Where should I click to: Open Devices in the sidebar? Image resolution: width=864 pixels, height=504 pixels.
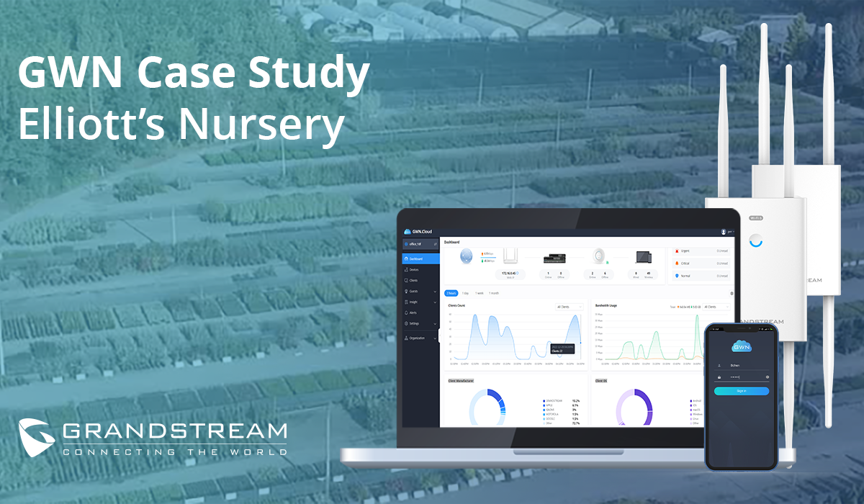(x=420, y=270)
